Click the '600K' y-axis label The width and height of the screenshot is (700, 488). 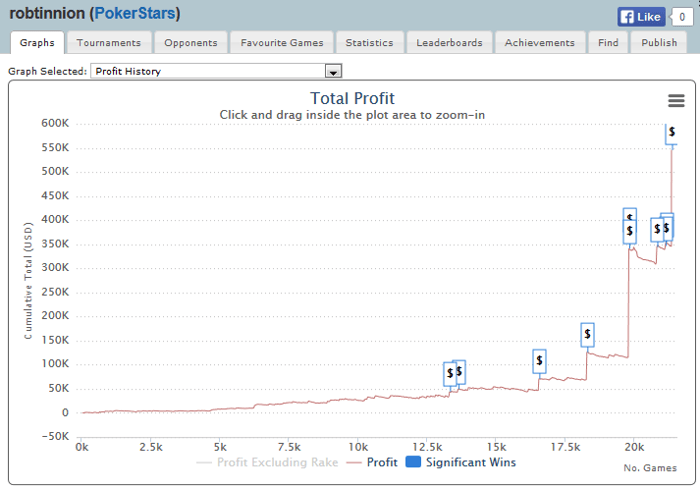pyautogui.click(x=55, y=123)
